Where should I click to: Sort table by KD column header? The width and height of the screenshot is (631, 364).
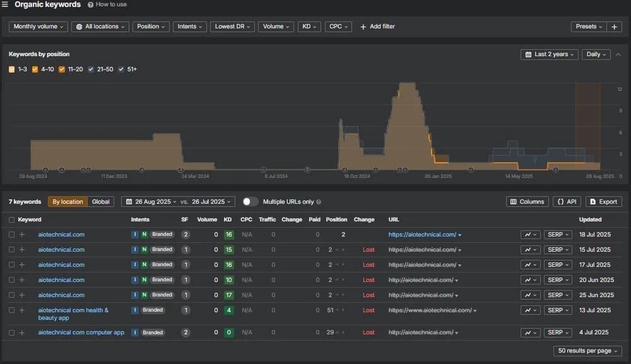(x=228, y=220)
